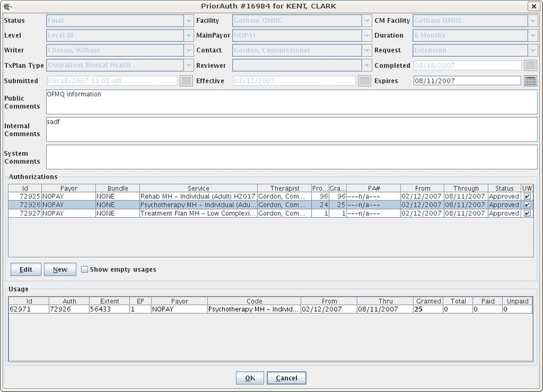Open the Facility dropdown
This screenshot has height=392, width=543.
367,20
